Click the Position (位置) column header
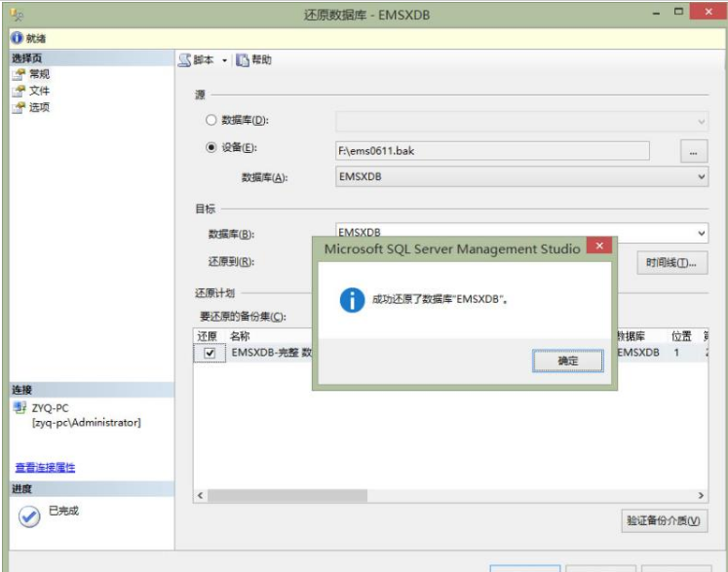This screenshot has height=572, width=728. pyautogui.click(x=681, y=336)
